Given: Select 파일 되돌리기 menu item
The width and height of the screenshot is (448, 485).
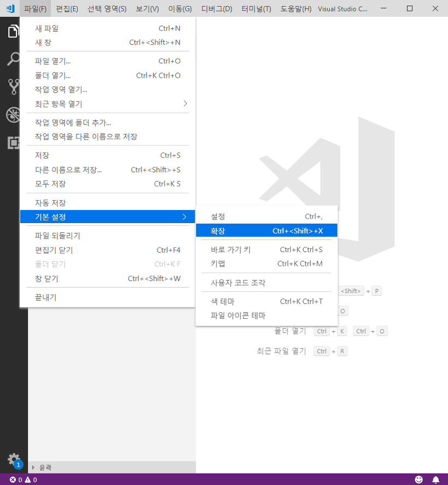Looking at the screenshot, I should [108, 236].
